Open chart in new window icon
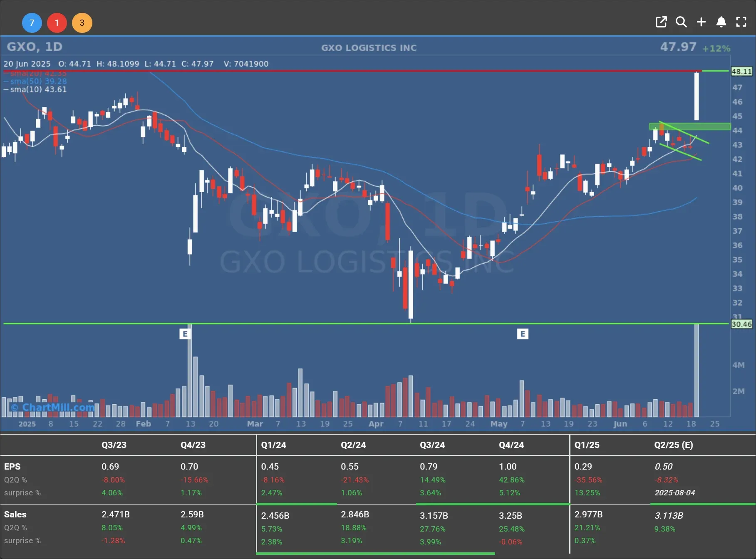This screenshot has height=559, width=756. click(x=661, y=22)
